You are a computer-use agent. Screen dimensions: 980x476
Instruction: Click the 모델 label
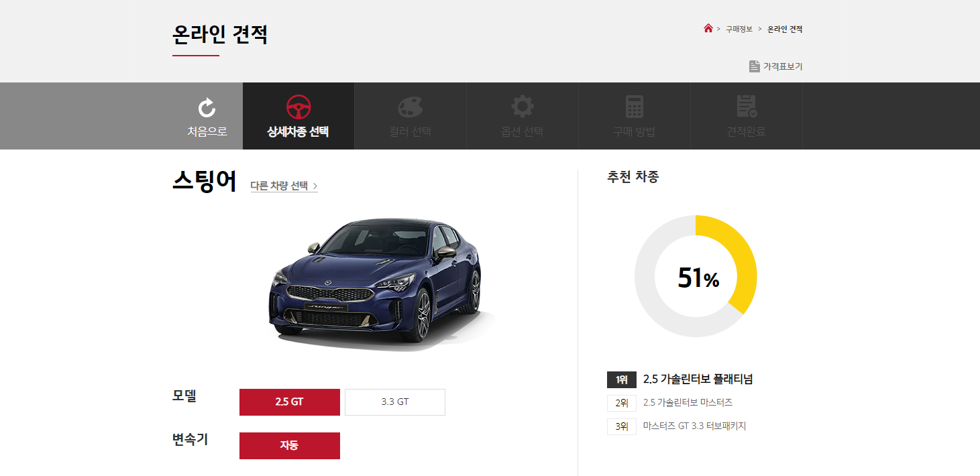[184, 396]
